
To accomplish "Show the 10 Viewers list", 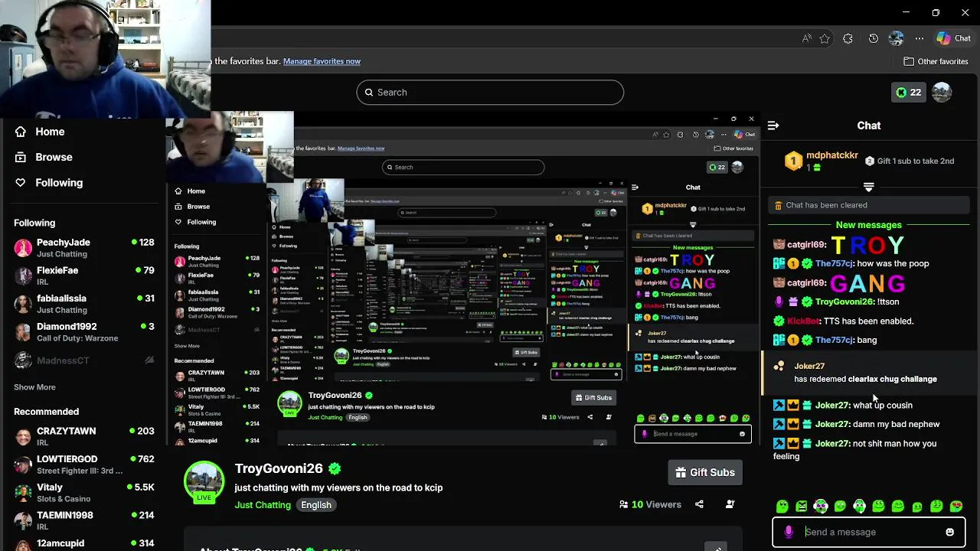I will tap(650, 504).
